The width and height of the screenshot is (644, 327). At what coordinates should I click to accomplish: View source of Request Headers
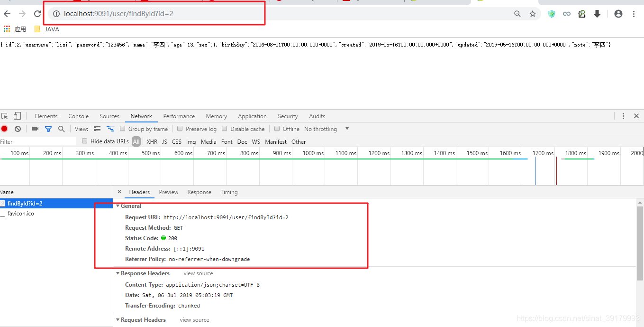click(x=194, y=320)
